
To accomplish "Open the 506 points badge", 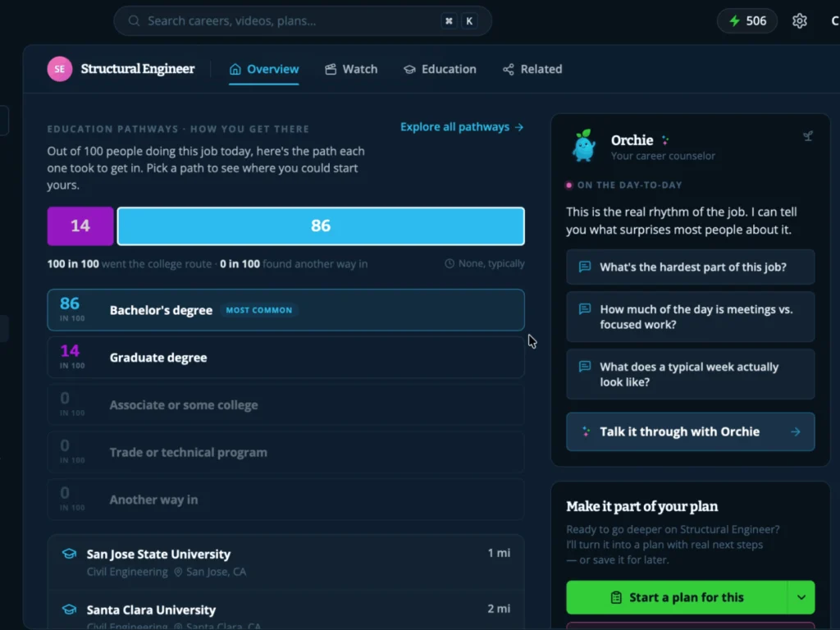I will coord(747,21).
